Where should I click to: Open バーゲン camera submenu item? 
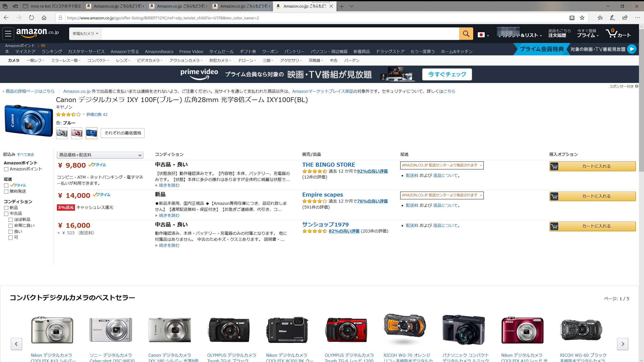[x=352, y=61]
